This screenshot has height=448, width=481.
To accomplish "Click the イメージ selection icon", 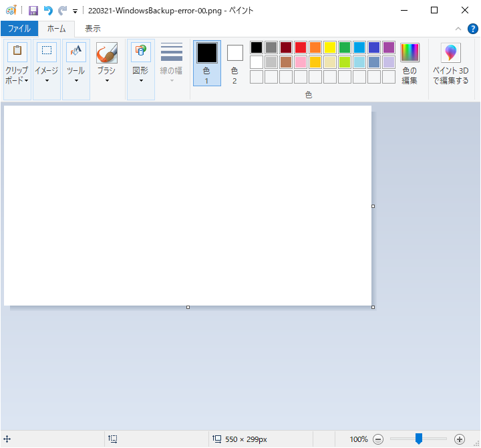I will tap(47, 51).
